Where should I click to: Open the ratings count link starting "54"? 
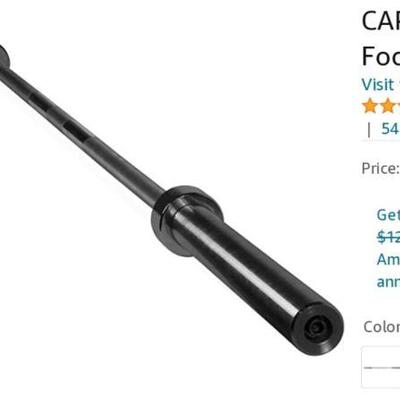click(x=391, y=129)
